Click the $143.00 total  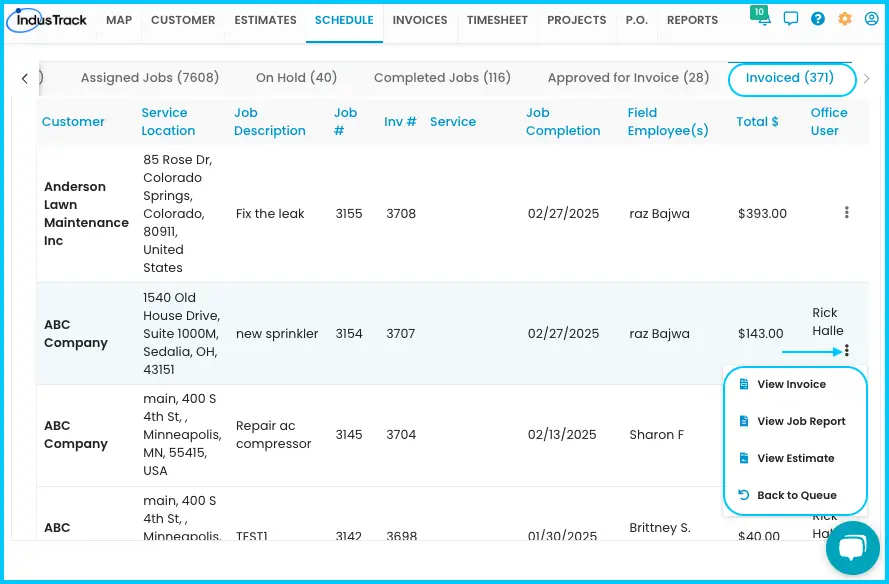click(760, 333)
